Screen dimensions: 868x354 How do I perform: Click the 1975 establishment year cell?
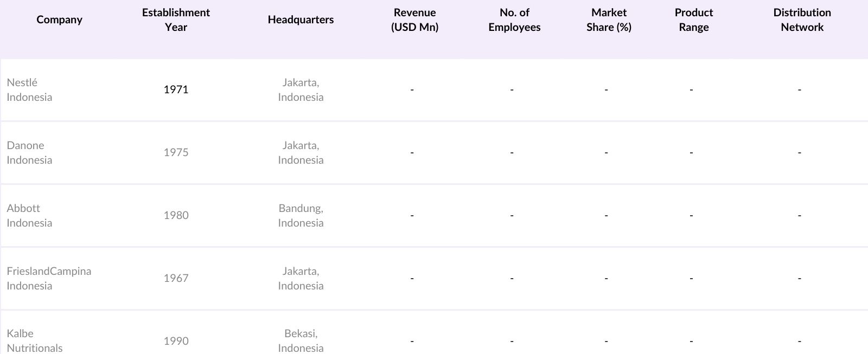[176, 152]
